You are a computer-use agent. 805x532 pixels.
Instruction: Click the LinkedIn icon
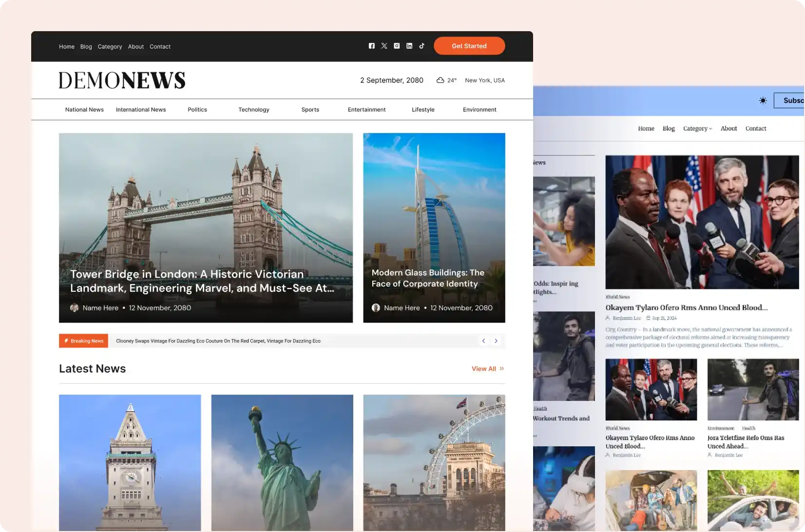coord(409,46)
